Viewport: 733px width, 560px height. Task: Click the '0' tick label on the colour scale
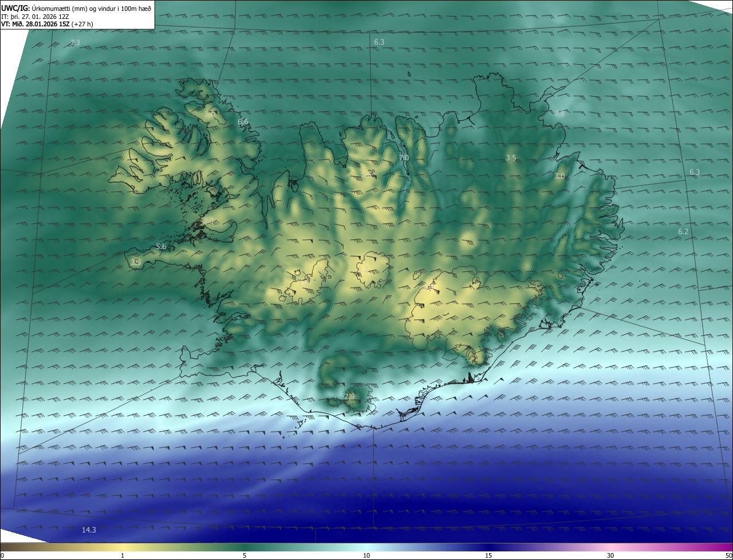tap(2, 555)
